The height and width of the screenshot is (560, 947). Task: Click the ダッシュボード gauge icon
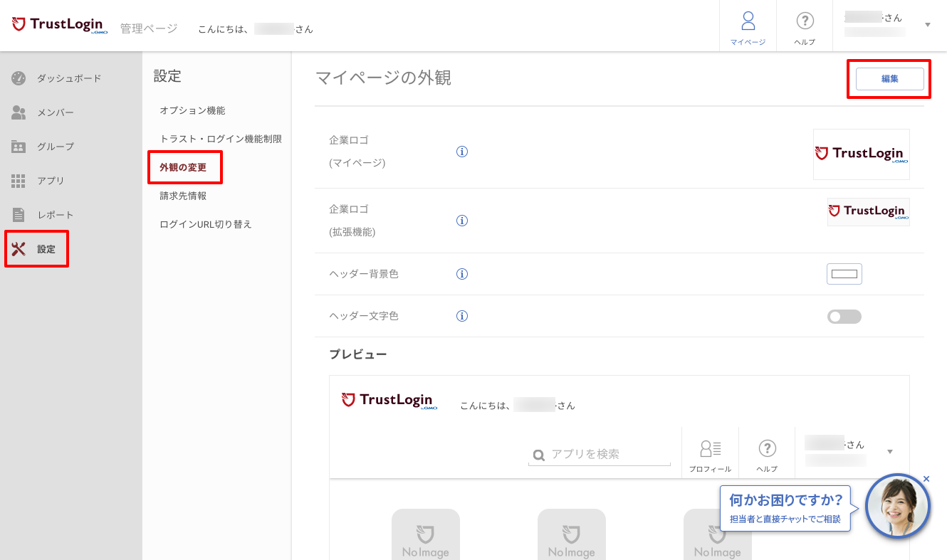(19, 78)
